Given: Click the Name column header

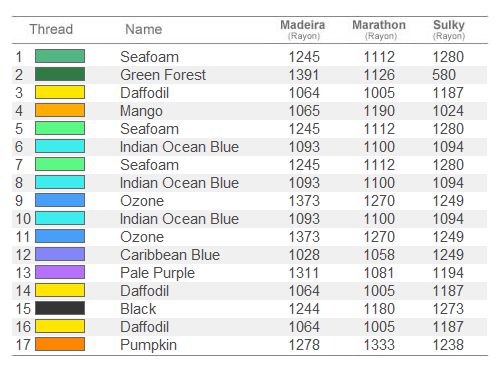Looking at the screenshot, I should pyautogui.click(x=144, y=29).
